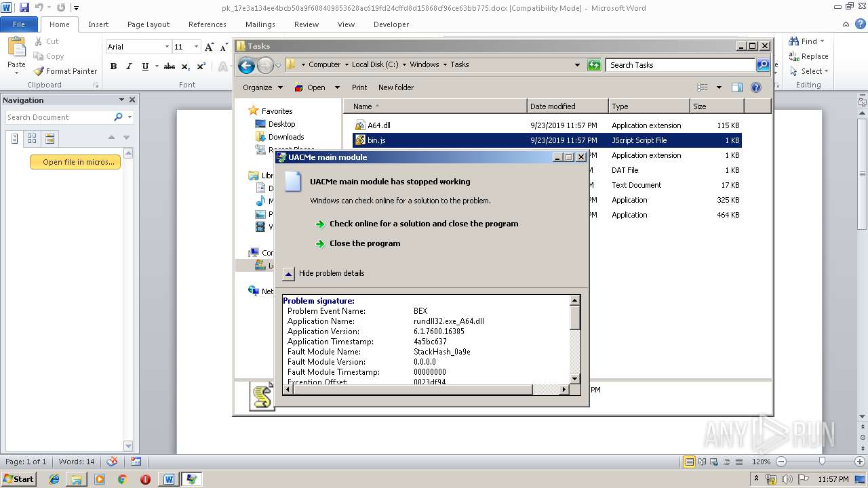Click the zoom out minus button
Image resolution: width=868 pixels, height=488 pixels.
[781, 462]
